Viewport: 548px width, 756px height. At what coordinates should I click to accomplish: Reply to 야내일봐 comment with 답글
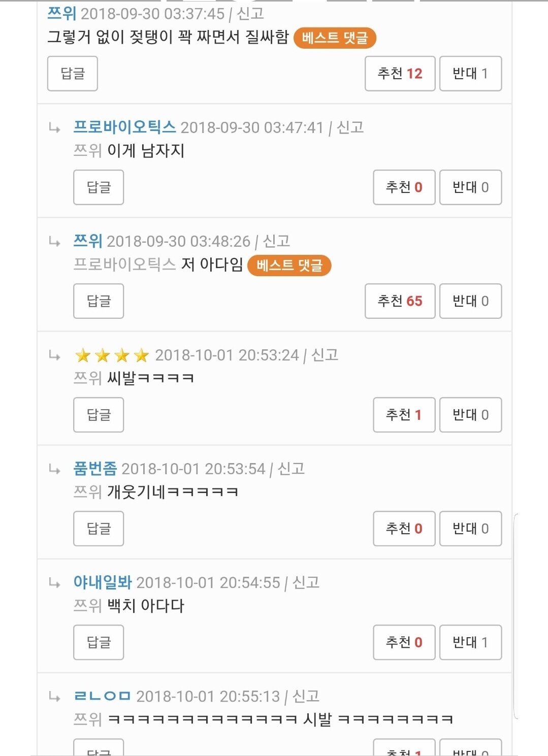pos(99,642)
